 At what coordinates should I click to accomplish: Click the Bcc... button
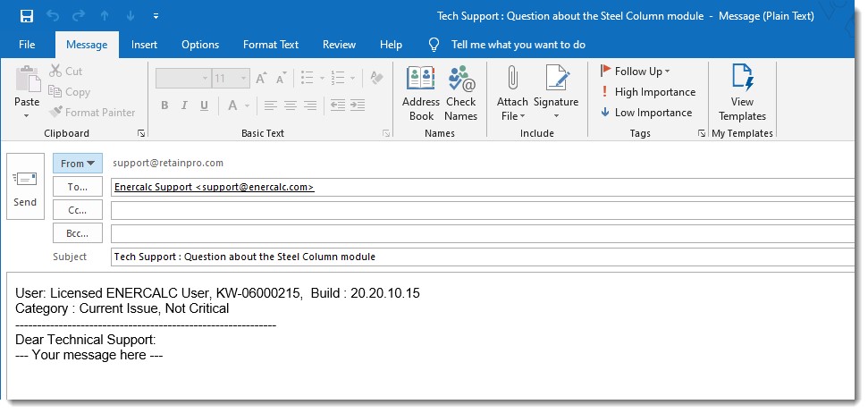click(78, 233)
